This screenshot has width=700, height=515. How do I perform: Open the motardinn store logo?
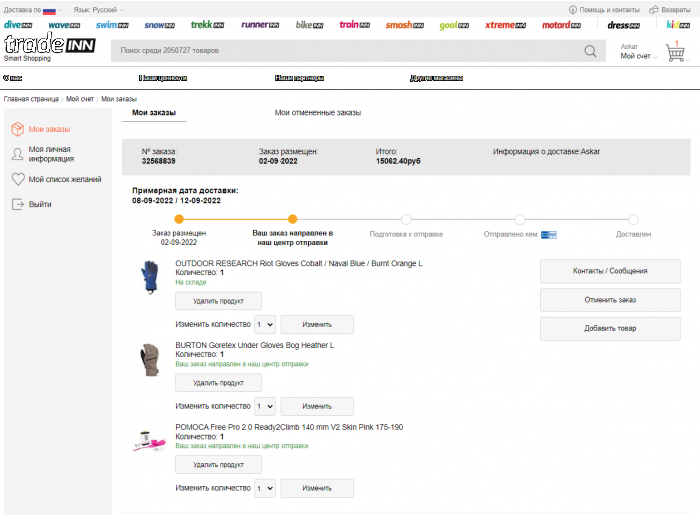[561, 25]
